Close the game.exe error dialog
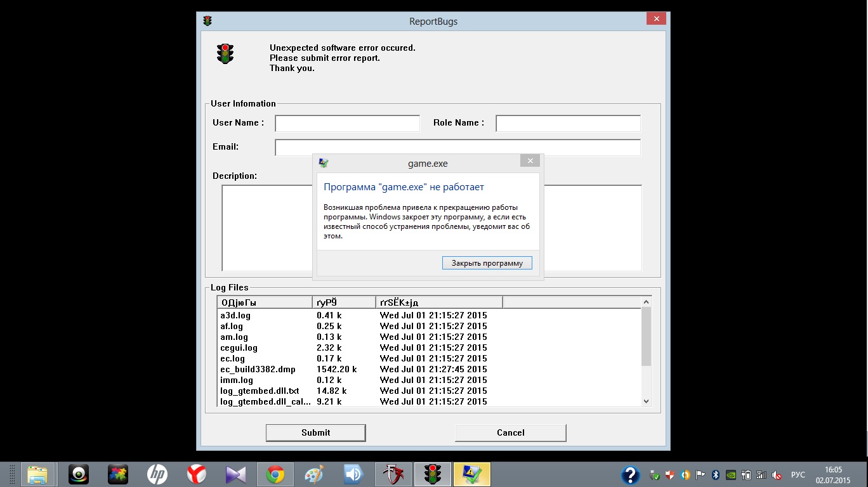868x487 pixels. tap(530, 160)
